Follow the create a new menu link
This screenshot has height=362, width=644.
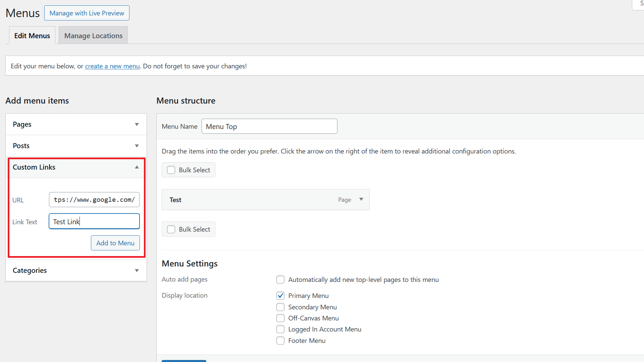112,66
